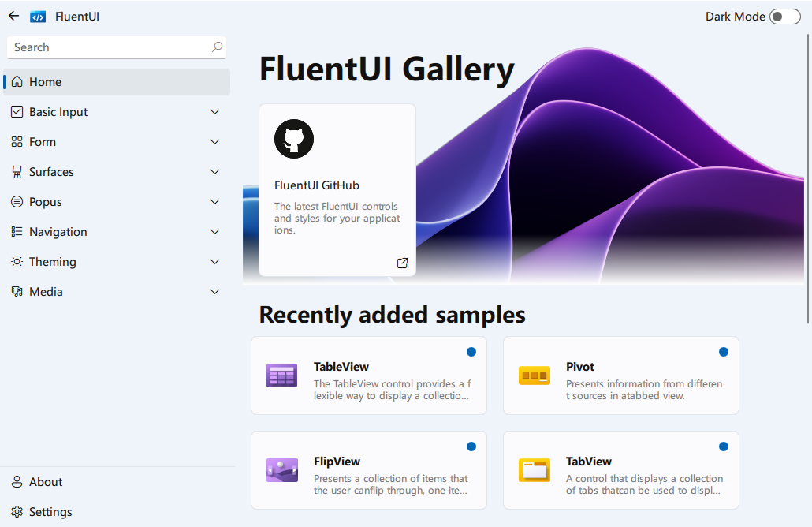Open the FlipView sample title
Screen dimensions: 812x527
pos(337,462)
